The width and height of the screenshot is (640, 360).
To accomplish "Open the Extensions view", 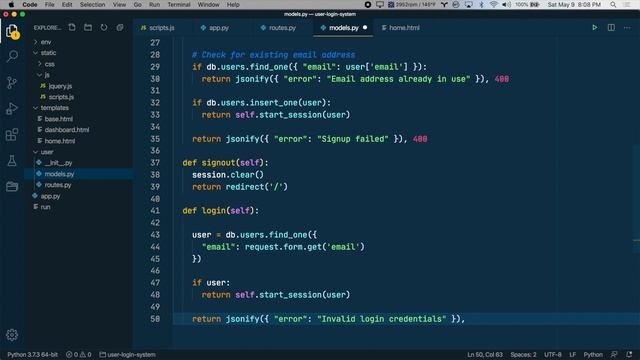I will coord(12,134).
